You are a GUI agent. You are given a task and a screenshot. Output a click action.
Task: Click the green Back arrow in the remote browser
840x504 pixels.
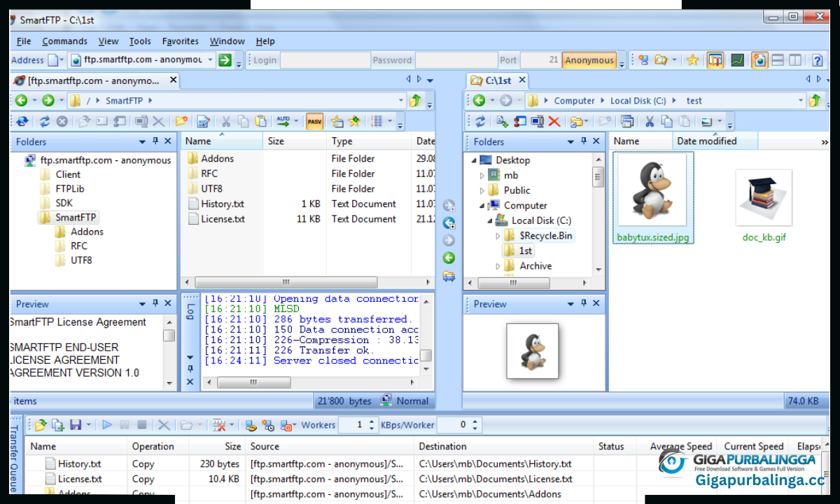pyautogui.click(x=21, y=101)
